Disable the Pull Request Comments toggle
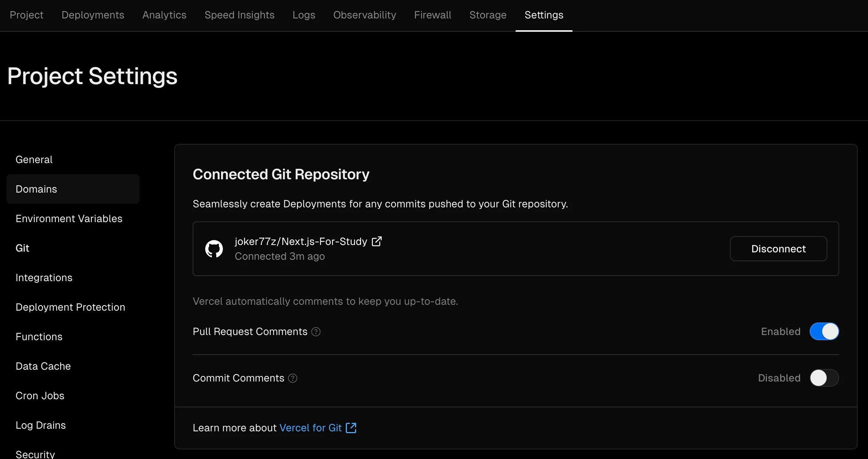The height and width of the screenshot is (459, 868). click(x=824, y=331)
